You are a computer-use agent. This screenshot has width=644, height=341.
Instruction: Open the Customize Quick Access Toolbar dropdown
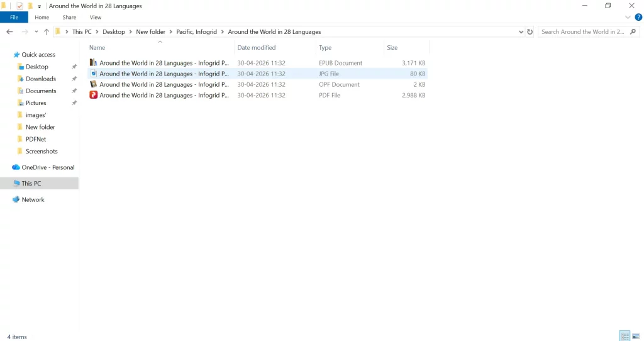40,6
